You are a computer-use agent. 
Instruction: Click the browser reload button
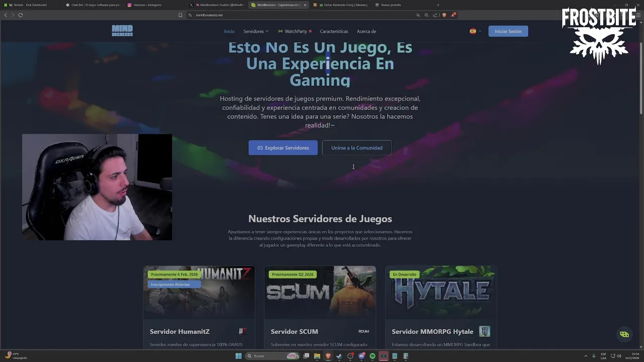(21, 15)
